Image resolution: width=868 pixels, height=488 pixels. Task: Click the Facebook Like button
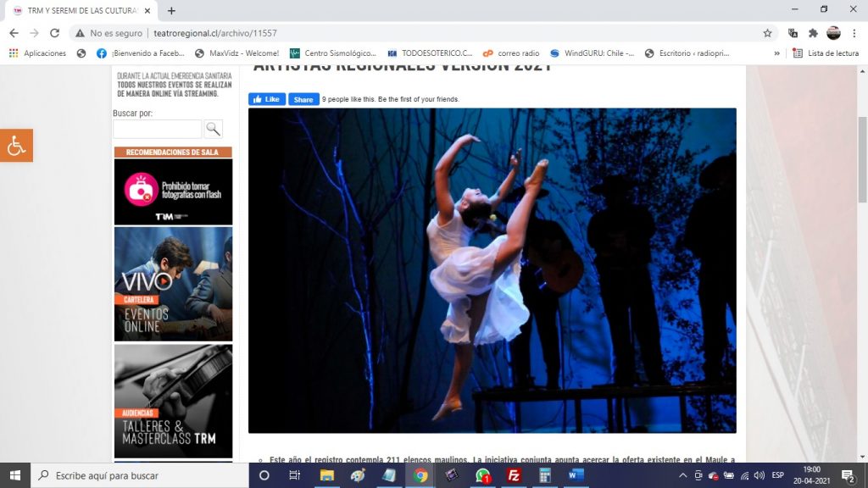pyautogui.click(x=267, y=99)
